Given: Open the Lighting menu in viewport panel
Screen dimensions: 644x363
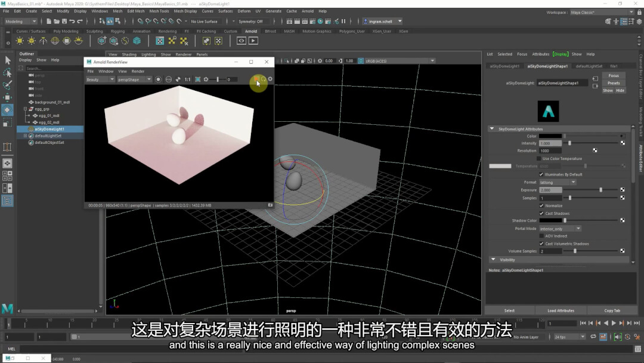Looking at the screenshot, I should tap(148, 54).
